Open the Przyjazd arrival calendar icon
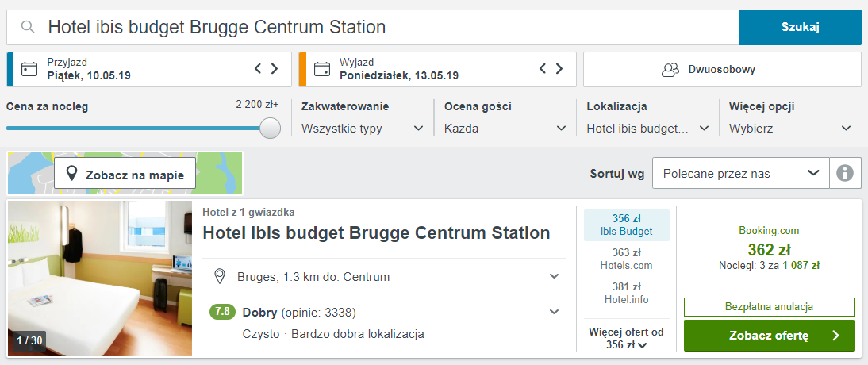Image resolution: width=868 pixels, height=365 pixels. (29, 69)
